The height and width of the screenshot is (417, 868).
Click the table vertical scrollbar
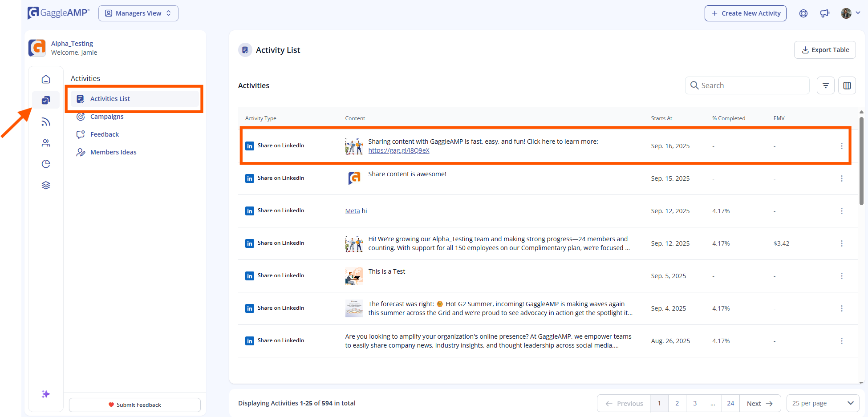click(861, 160)
